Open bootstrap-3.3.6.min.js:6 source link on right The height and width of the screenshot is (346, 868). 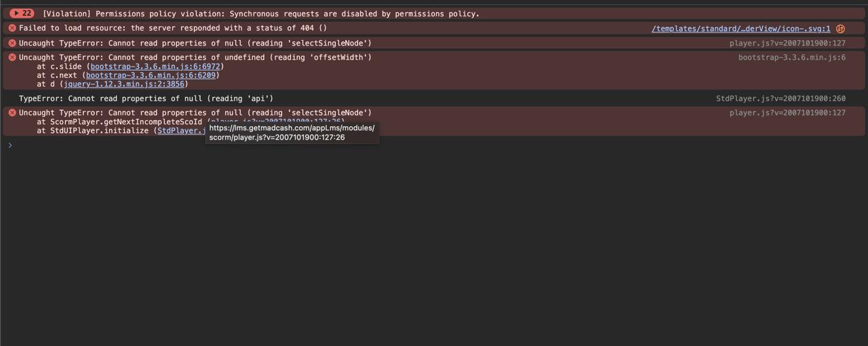(x=791, y=58)
